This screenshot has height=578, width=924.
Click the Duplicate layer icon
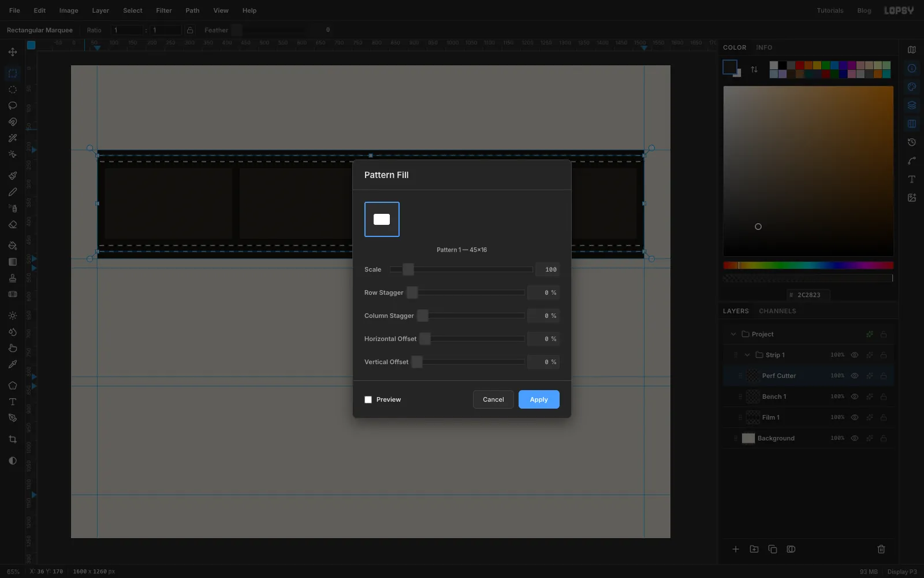773,549
